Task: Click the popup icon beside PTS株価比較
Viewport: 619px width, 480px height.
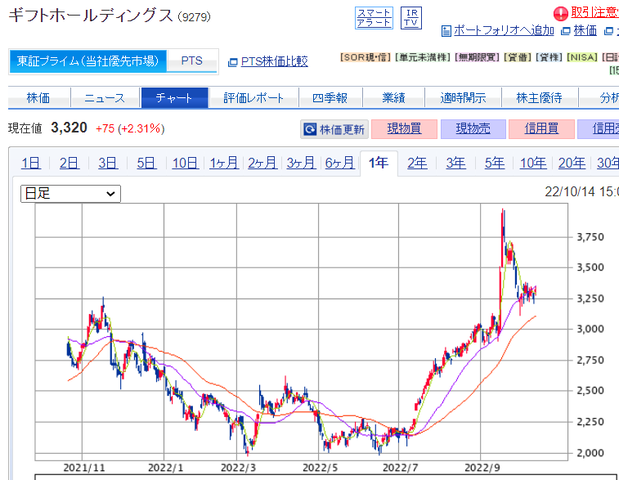Action: tap(233, 62)
